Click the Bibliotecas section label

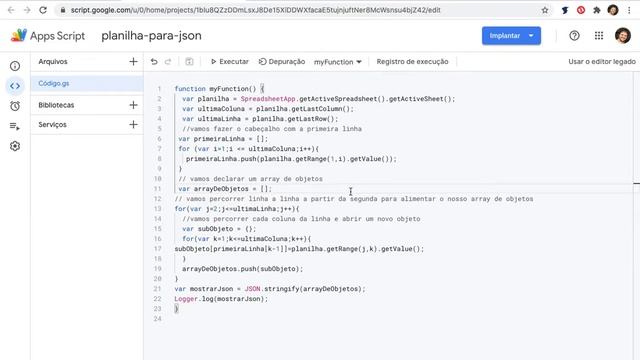56,105
